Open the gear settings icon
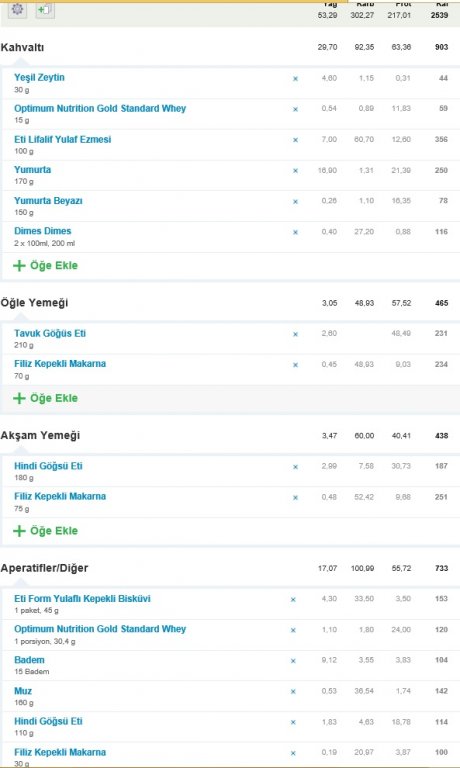The image size is (460, 768). tap(17, 9)
